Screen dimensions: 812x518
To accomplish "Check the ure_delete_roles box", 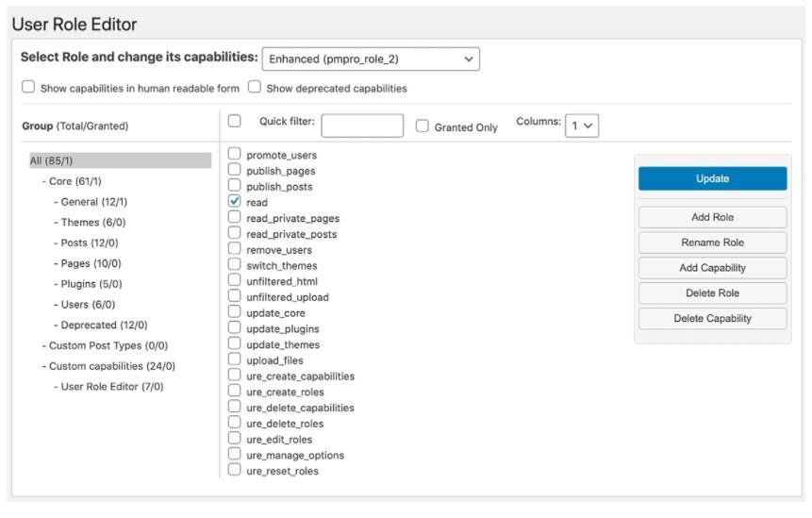I will 235,422.
